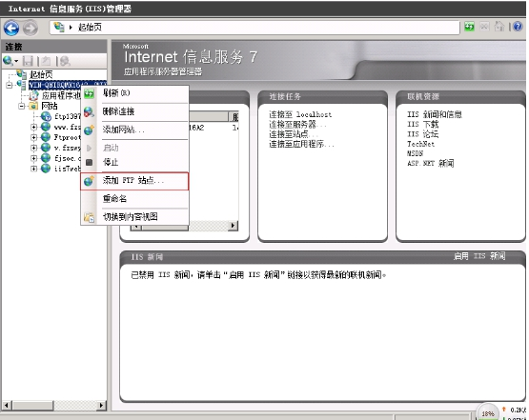Open the TechNet link
This screenshot has width=529, height=420.
tap(420, 144)
